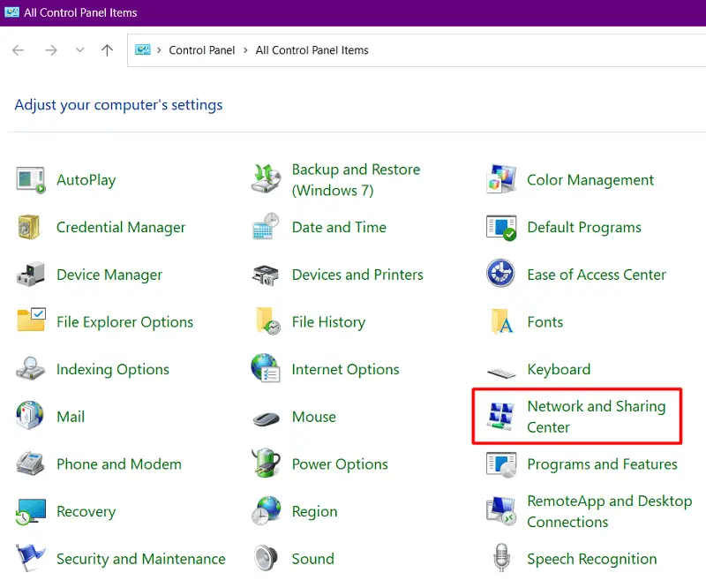This screenshot has height=588, width=706.
Task: Click the Backup and Restore icon
Action: pyautogui.click(x=266, y=180)
